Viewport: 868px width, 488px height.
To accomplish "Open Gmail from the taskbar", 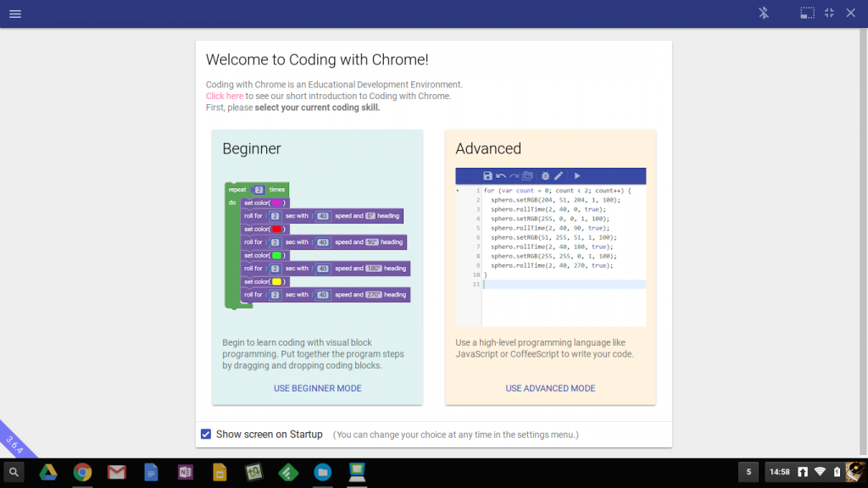I will [116, 473].
